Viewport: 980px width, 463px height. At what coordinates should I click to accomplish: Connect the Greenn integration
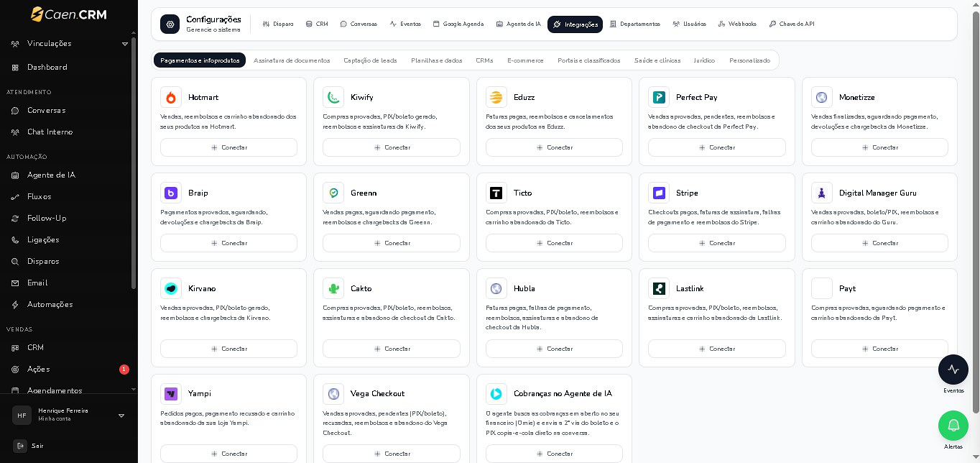click(392, 243)
